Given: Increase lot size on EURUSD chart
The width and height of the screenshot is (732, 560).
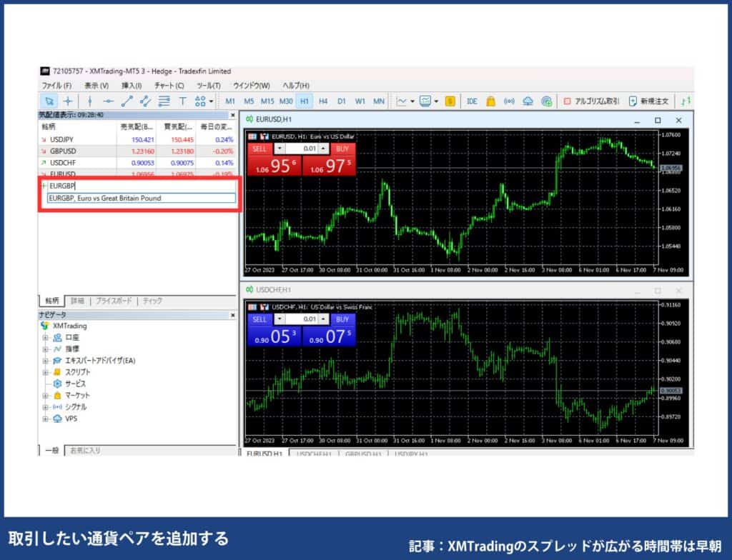Looking at the screenshot, I should (323, 149).
